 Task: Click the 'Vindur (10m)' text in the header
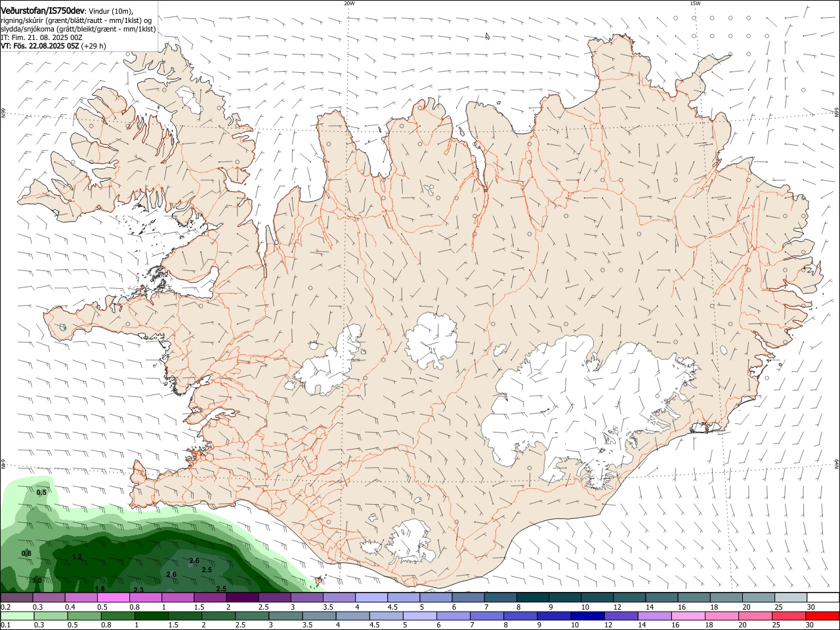coord(110,11)
